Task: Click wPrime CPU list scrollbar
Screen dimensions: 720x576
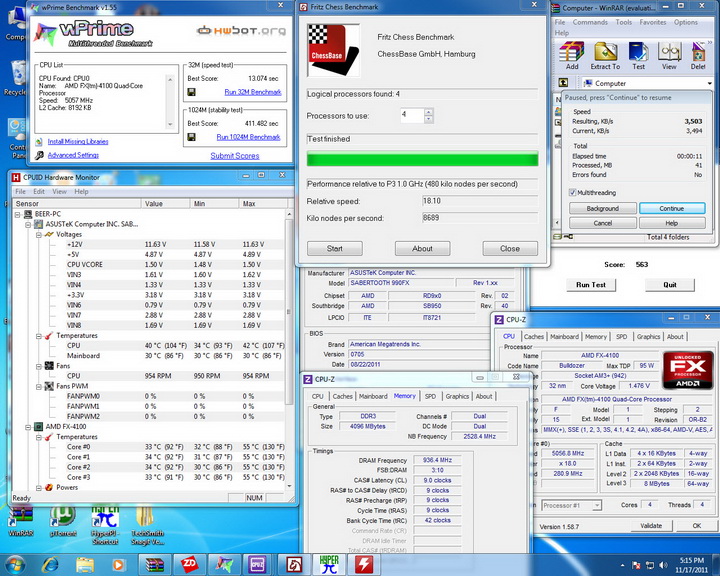Action: click(170, 102)
